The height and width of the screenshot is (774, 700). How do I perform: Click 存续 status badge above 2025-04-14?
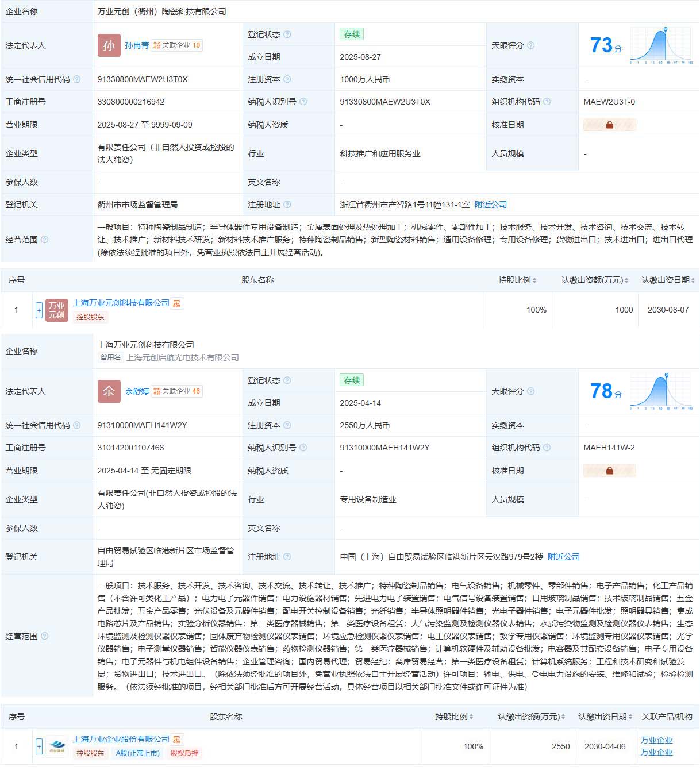click(x=352, y=380)
